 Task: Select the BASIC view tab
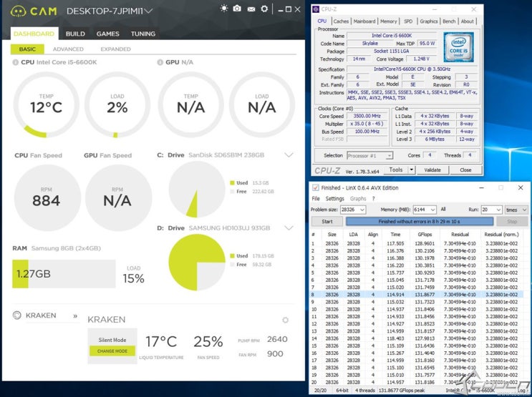(27, 49)
